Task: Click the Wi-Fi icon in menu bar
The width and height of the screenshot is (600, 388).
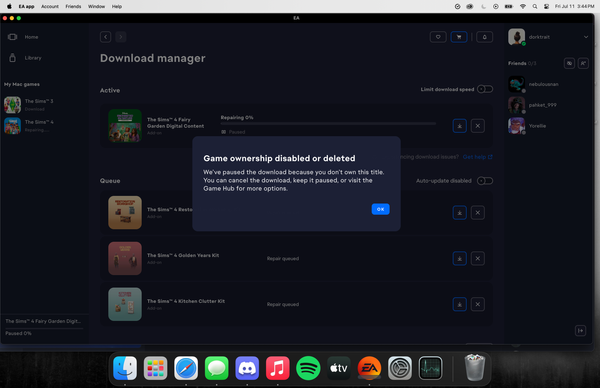Action: coord(522,7)
